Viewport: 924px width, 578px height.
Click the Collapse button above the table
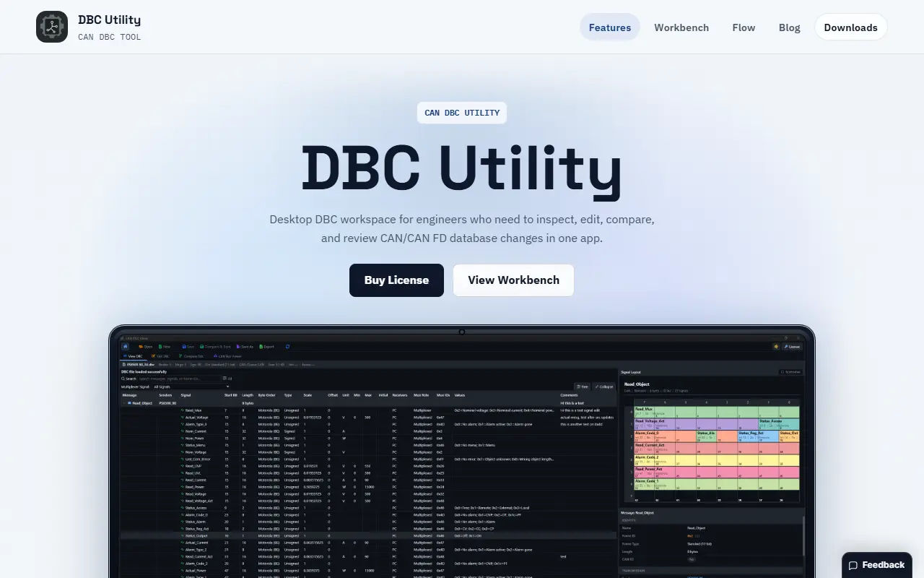[x=603, y=387]
